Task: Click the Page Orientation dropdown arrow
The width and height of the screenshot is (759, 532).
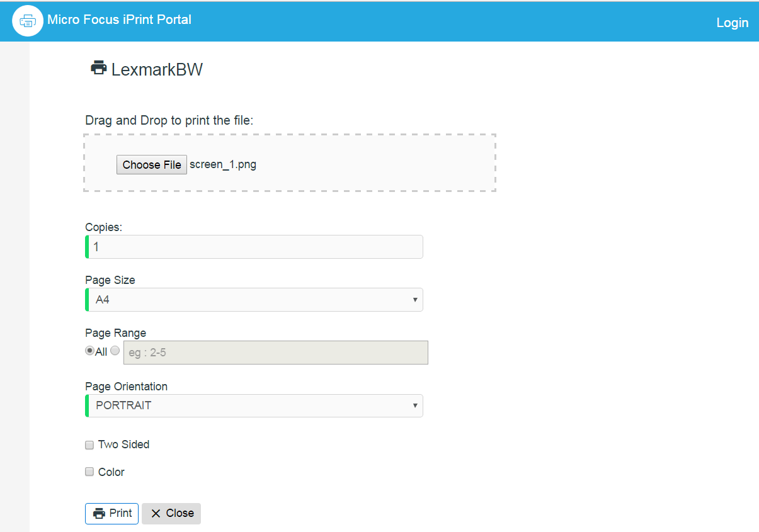Action: pos(415,405)
